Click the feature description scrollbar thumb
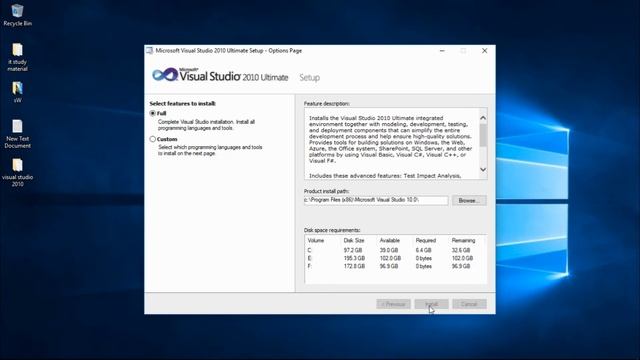This screenshot has width=640, height=360. click(483, 135)
